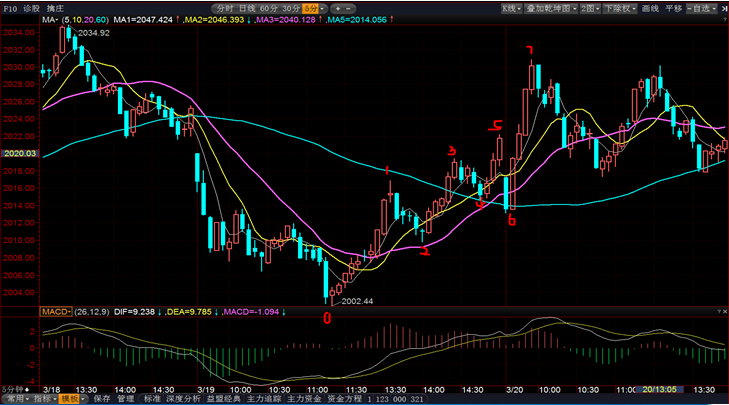729x405 pixels.
Task: Click the '000' layout button
Action: pos(399,399)
